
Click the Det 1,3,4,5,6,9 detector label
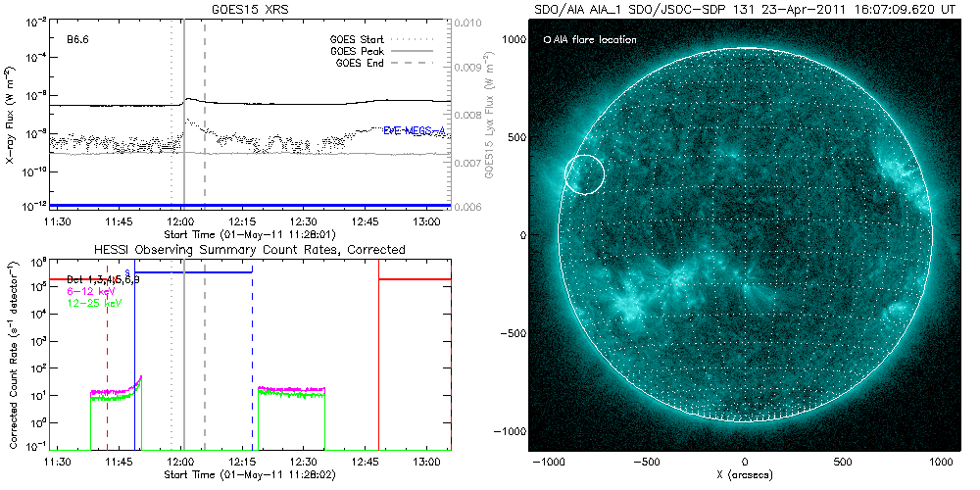pyautogui.click(x=97, y=280)
